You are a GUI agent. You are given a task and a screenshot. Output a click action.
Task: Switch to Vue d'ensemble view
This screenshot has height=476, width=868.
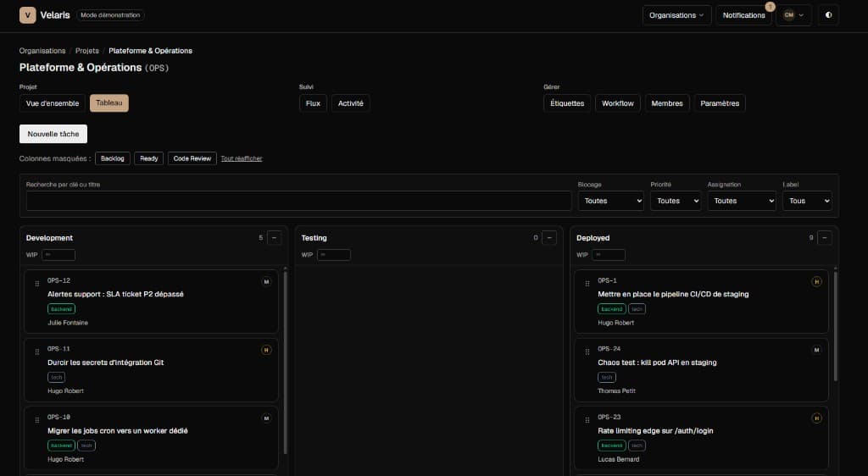click(x=53, y=103)
